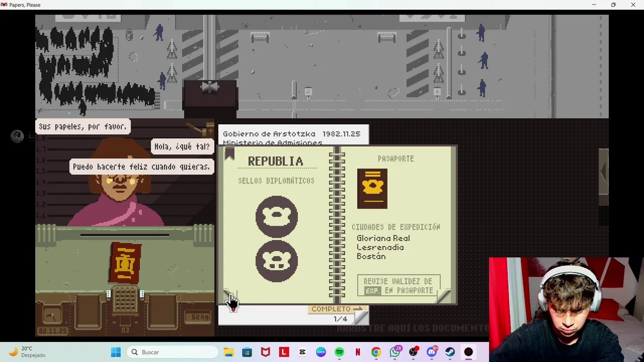Flip the bulletin page corner near 1/4
The image size is (644, 362).
361,318
